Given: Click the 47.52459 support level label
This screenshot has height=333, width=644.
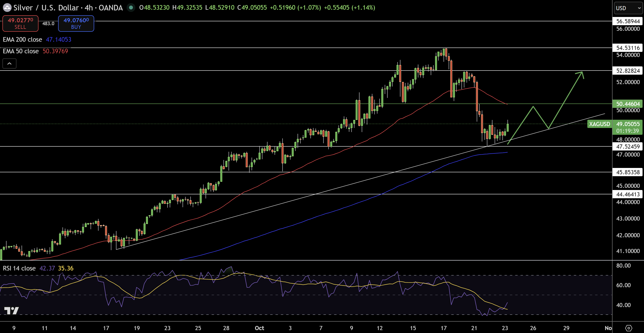Looking at the screenshot, I should point(628,147).
